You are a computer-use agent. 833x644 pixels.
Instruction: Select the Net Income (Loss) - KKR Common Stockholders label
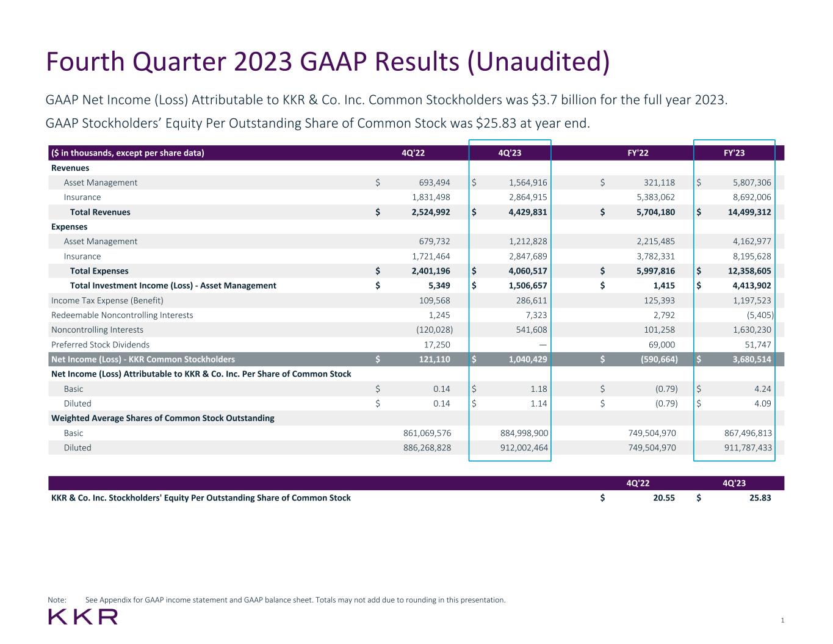tap(143, 360)
